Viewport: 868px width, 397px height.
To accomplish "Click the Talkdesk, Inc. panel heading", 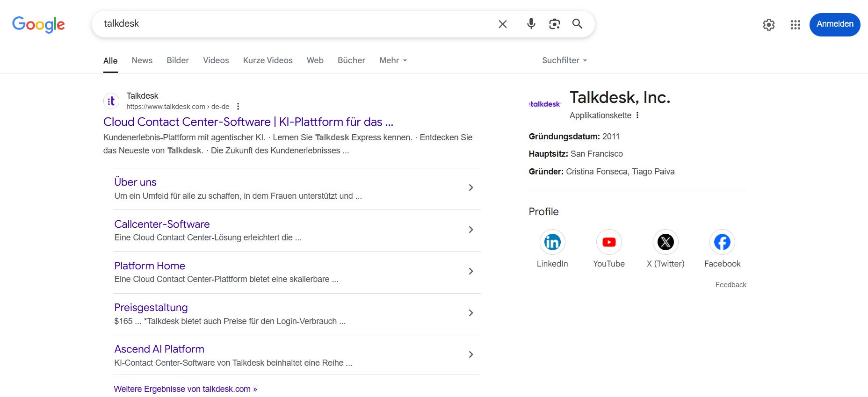I will [x=620, y=97].
